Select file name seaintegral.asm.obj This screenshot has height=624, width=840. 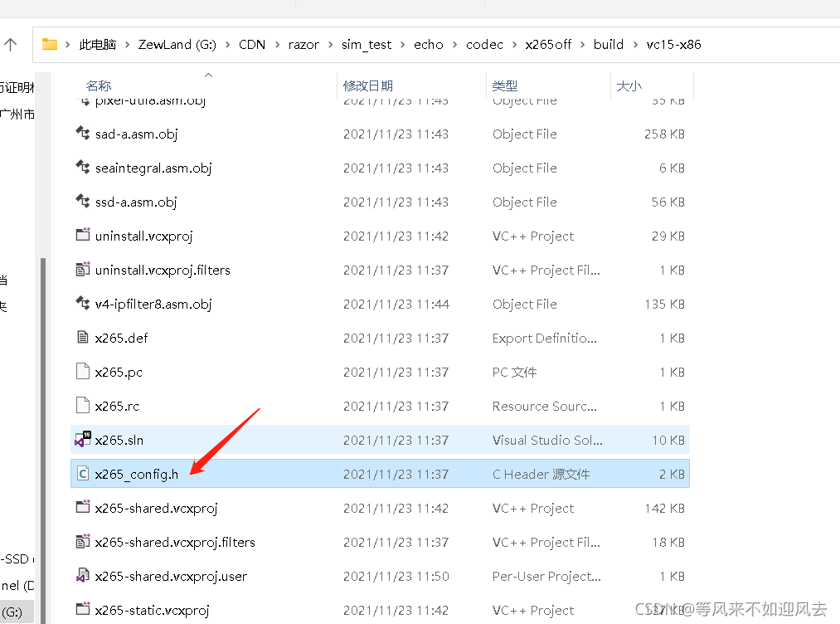click(153, 168)
